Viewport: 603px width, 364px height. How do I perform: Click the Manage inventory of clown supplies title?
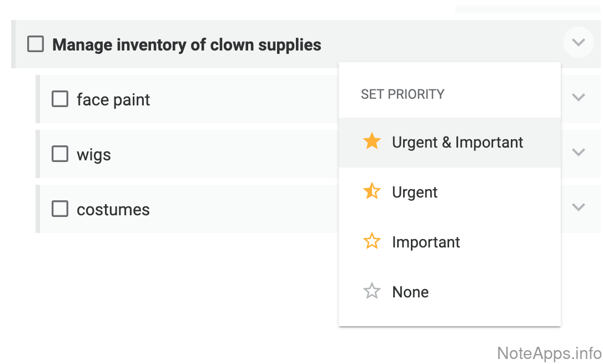[187, 45]
